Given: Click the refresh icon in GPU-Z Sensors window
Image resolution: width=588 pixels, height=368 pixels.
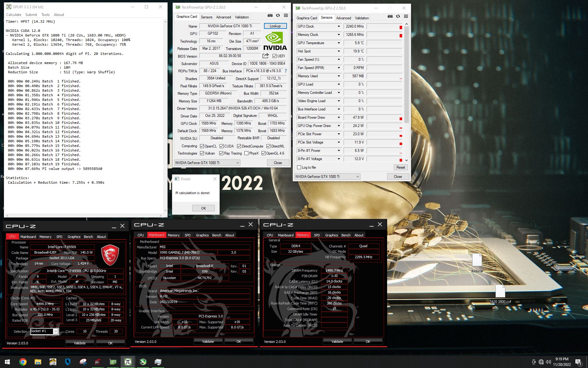Looking at the screenshot, I should coord(398,16).
